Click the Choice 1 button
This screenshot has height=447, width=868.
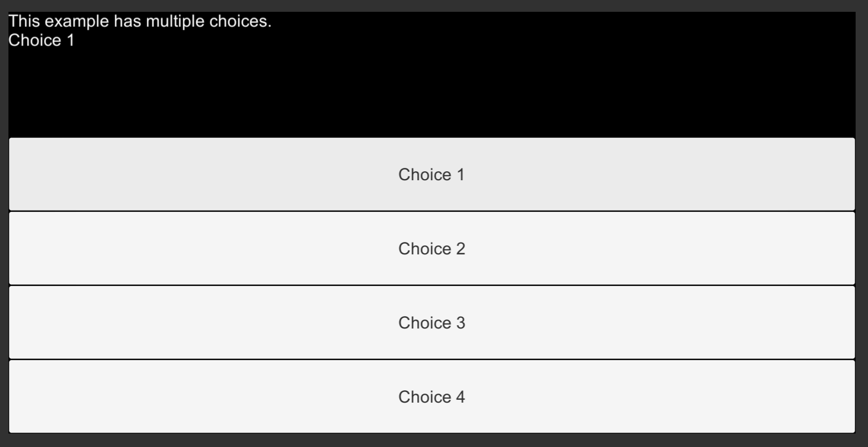click(x=432, y=175)
